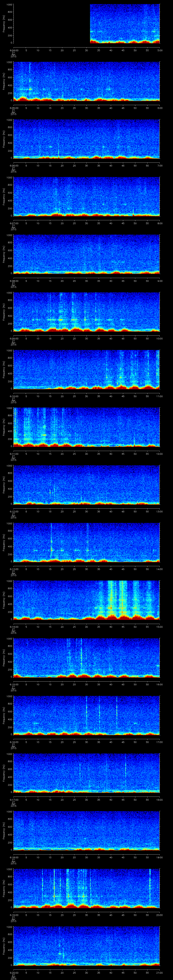Click the spectrogram panel starting at 6:12:00

(87, 484)
